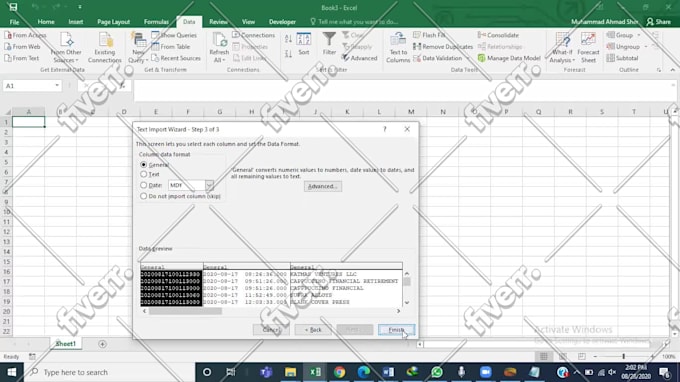Switch to the Page Layout tab
This screenshot has width=680, height=382.
coord(113,22)
